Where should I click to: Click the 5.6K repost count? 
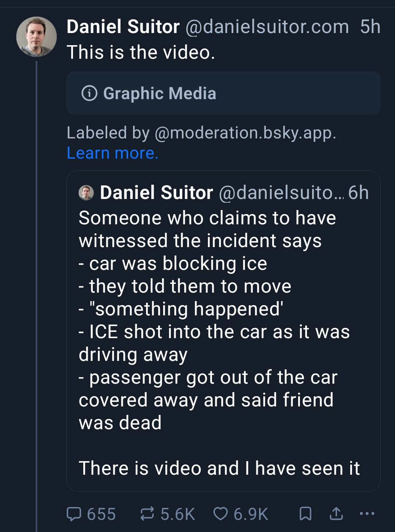[178, 514]
